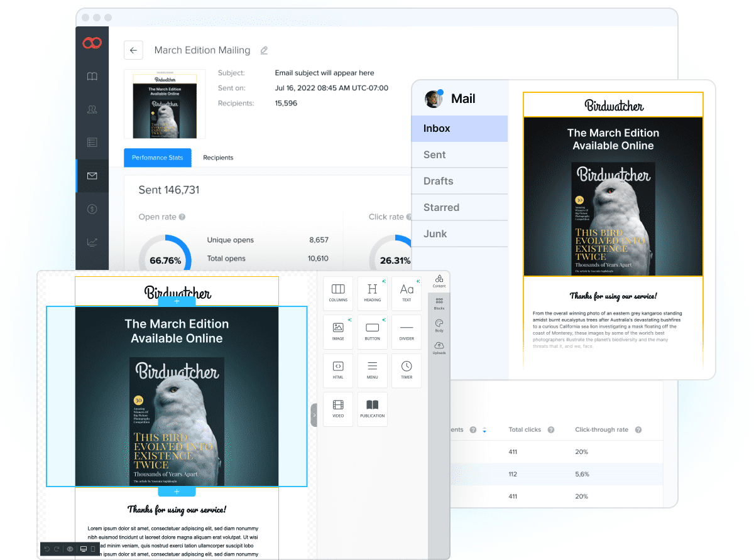
Task: Open the dollar sign icon in sidebar
Action: tap(92, 209)
